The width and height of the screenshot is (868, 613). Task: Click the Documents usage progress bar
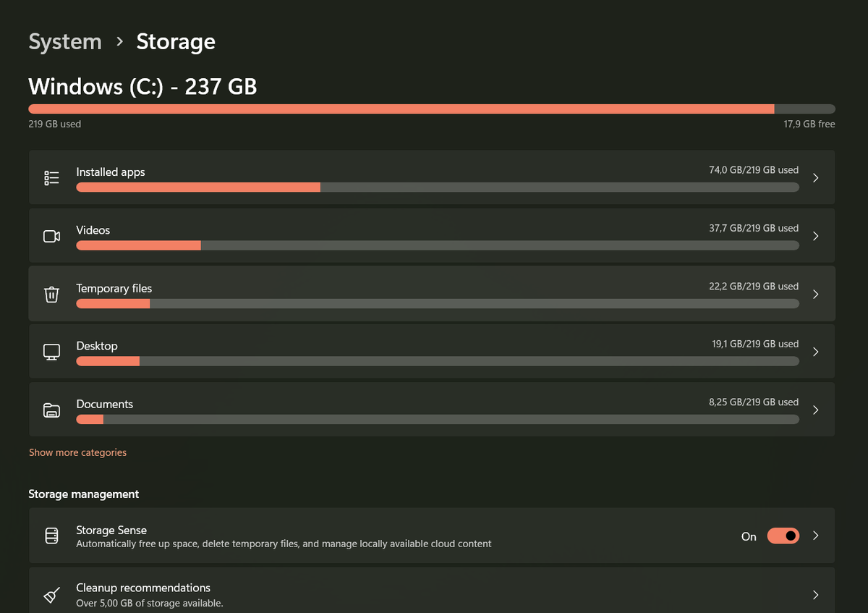[437, 420]
